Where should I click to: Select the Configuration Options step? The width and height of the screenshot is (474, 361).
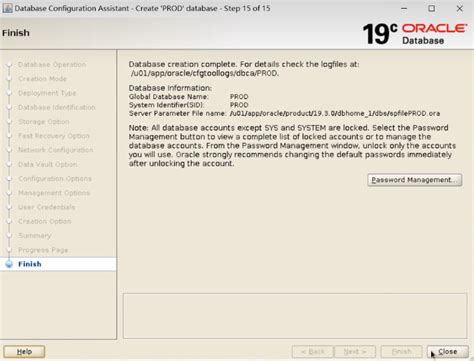[55, 179]
